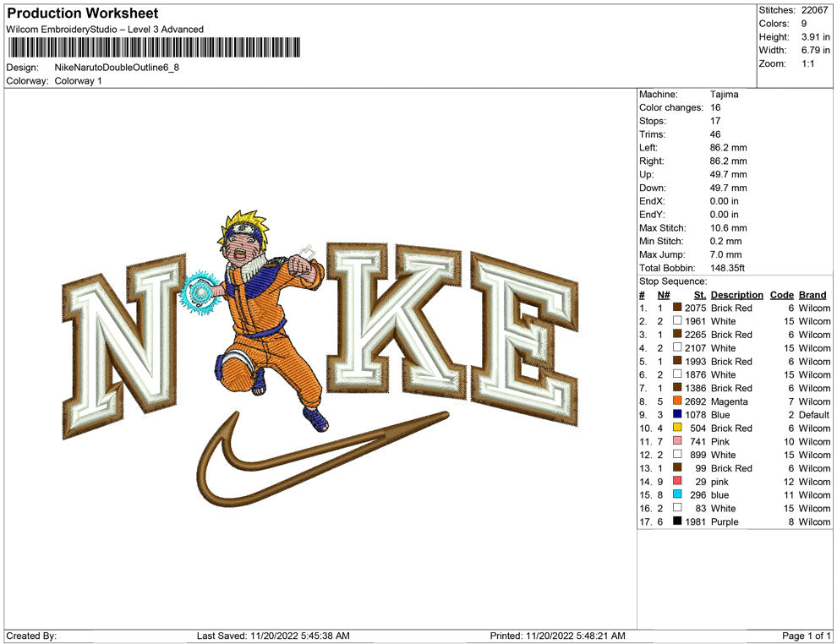This screenshot has height=644, width=837.
Task: Click the Right value 86.2 mm
Action: (x=729, y=161)
